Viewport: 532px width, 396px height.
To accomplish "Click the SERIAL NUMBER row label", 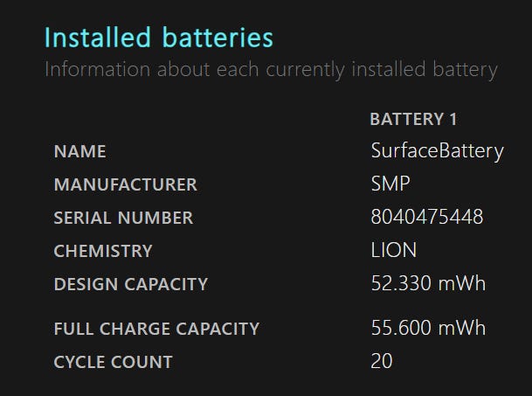I will click(123, 218).
